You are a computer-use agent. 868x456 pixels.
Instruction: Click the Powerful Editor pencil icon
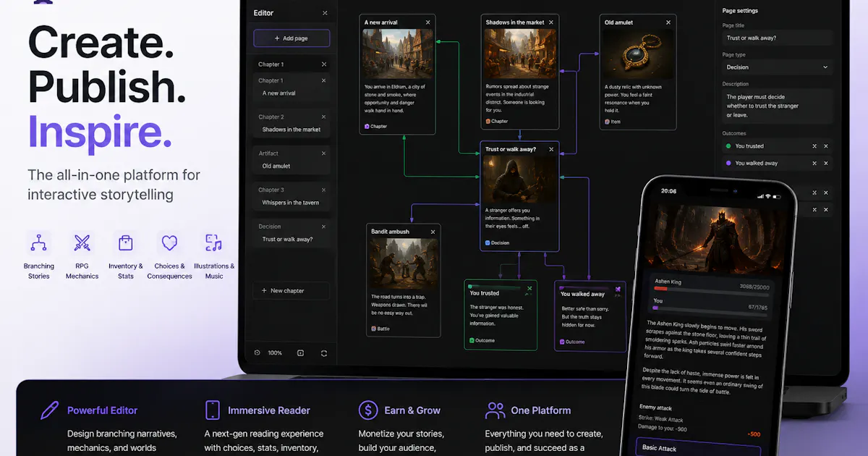tap(49, 410)
